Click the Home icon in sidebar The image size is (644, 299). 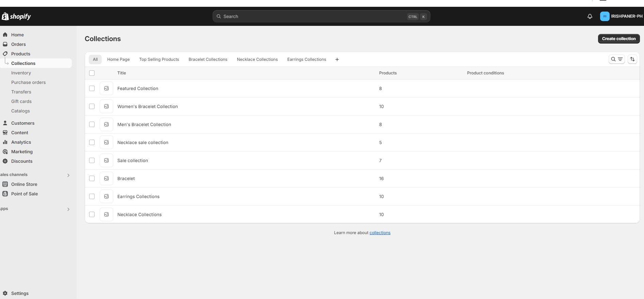click(5, 35)
